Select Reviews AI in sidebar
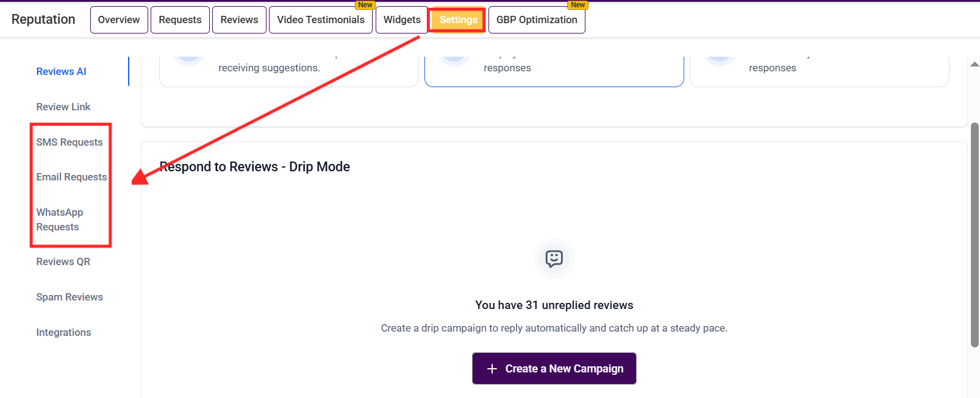 tap(61, 71)
